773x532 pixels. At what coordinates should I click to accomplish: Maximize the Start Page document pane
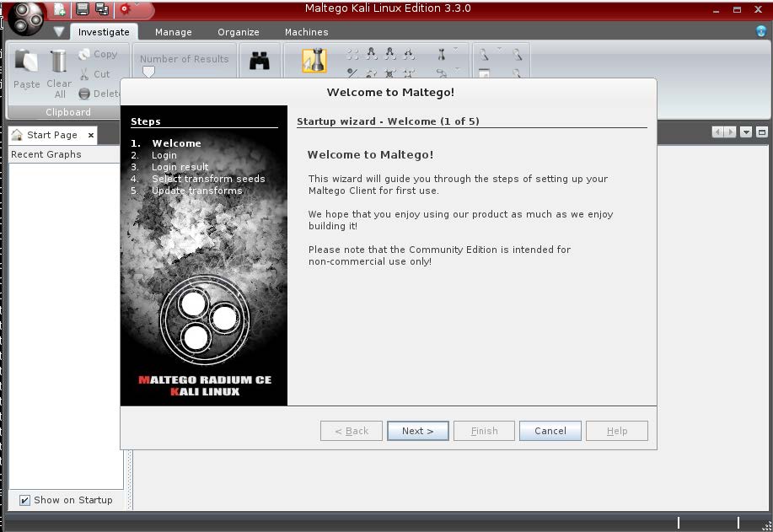click(762, 132)
